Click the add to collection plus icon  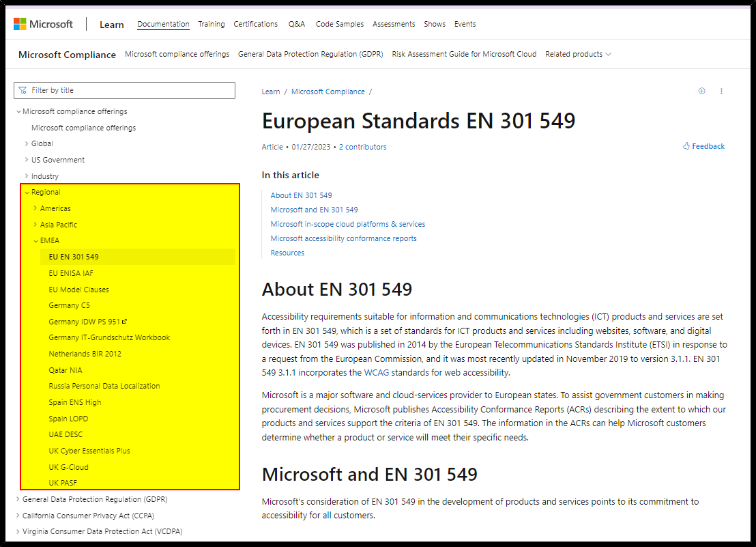click(x=701, y=92)
